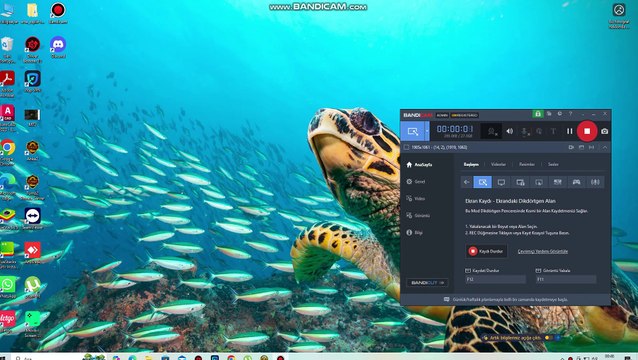
Task: Open the Bandicam output folder icon
Action: click(x=549, y=114)
